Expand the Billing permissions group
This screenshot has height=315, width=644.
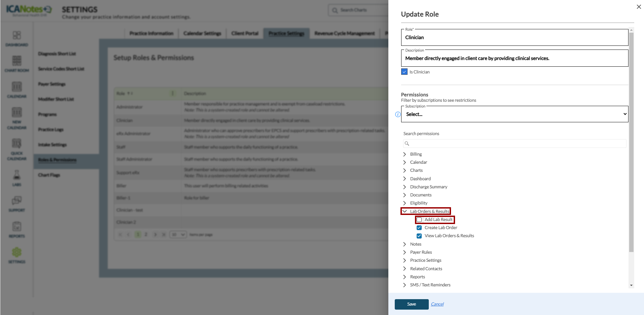click(x=405, y=154)
